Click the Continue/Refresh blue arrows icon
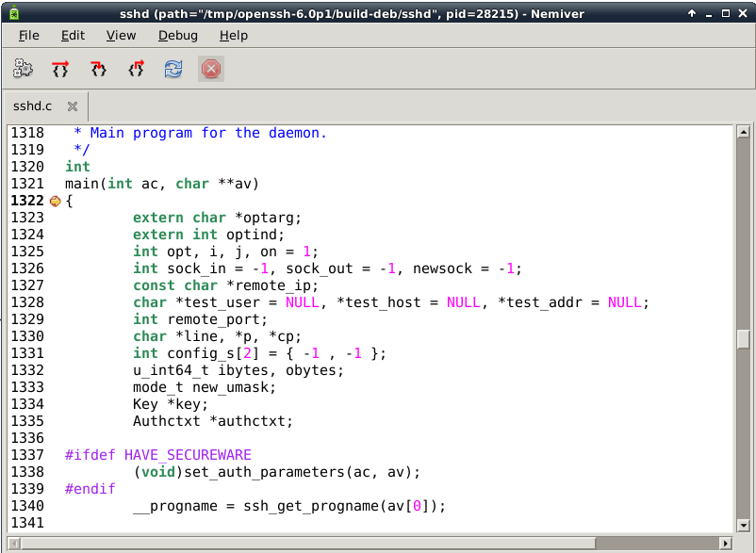Screen dimensions: 756x553 [x=173, y=69]
